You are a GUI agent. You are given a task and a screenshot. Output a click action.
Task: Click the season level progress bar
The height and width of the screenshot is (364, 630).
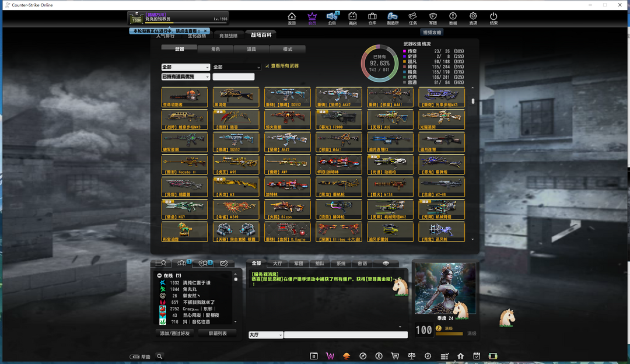[x=449, y=334]
